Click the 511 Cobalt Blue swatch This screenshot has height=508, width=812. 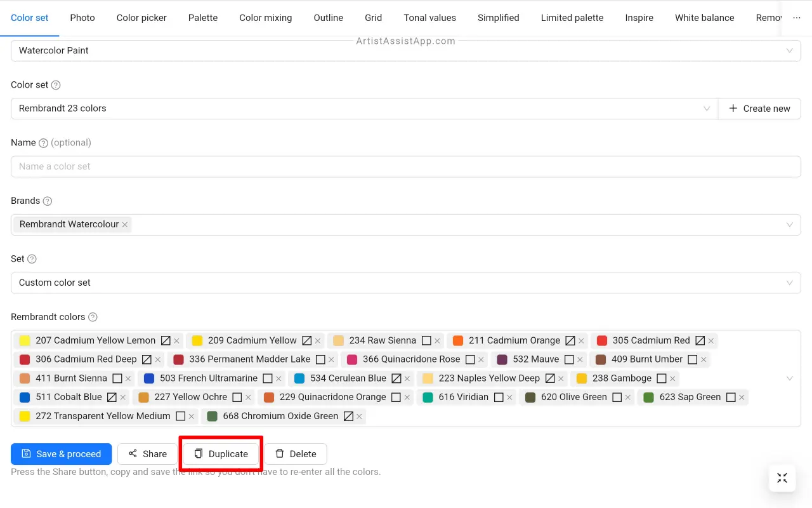click(x=25, y=398)
